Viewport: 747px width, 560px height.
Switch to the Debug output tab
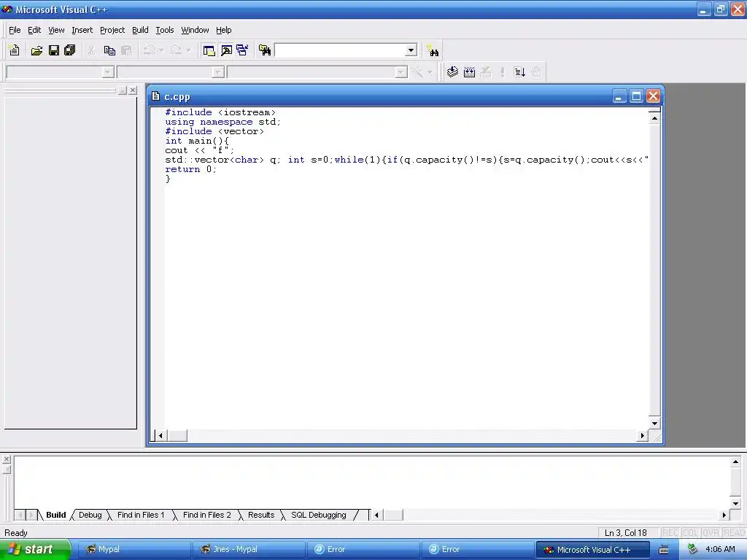click(90, 515)
